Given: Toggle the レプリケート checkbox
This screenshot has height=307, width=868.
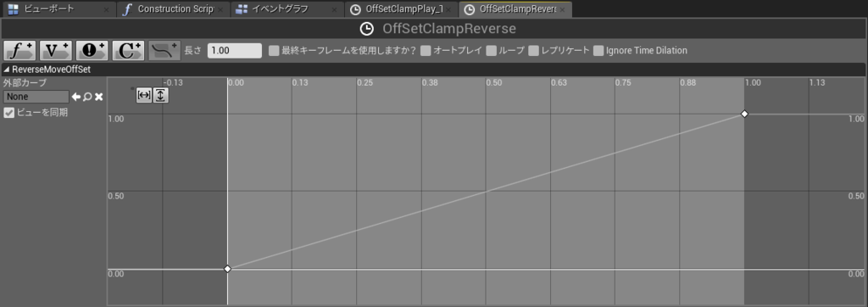Looking at the screenshot, I should click(x=534, y=50).
